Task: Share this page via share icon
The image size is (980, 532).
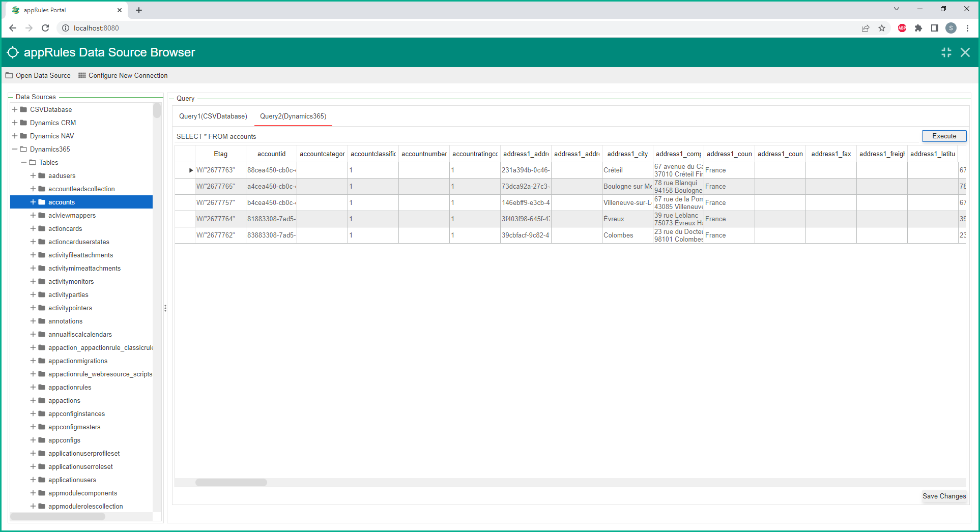Action: click(x=866, y=28)
